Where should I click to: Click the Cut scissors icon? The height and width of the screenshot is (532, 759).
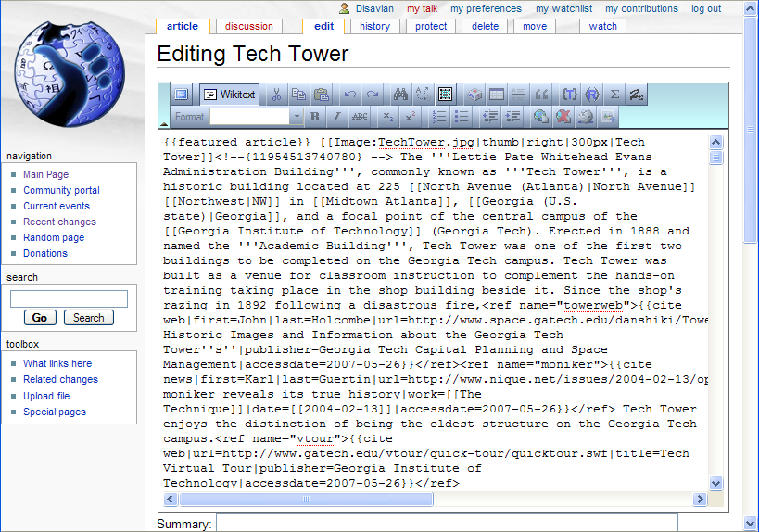(x=276, y=95)
